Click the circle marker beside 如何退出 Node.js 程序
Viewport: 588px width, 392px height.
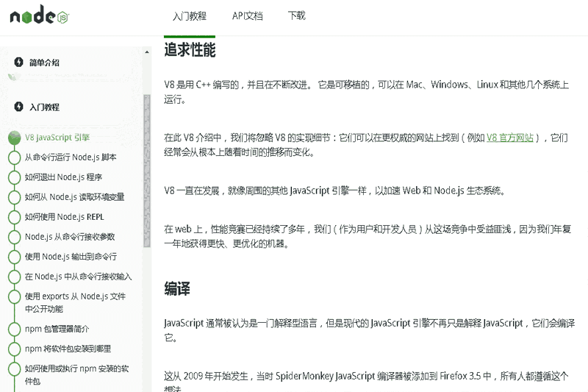[x=13, y=177]
